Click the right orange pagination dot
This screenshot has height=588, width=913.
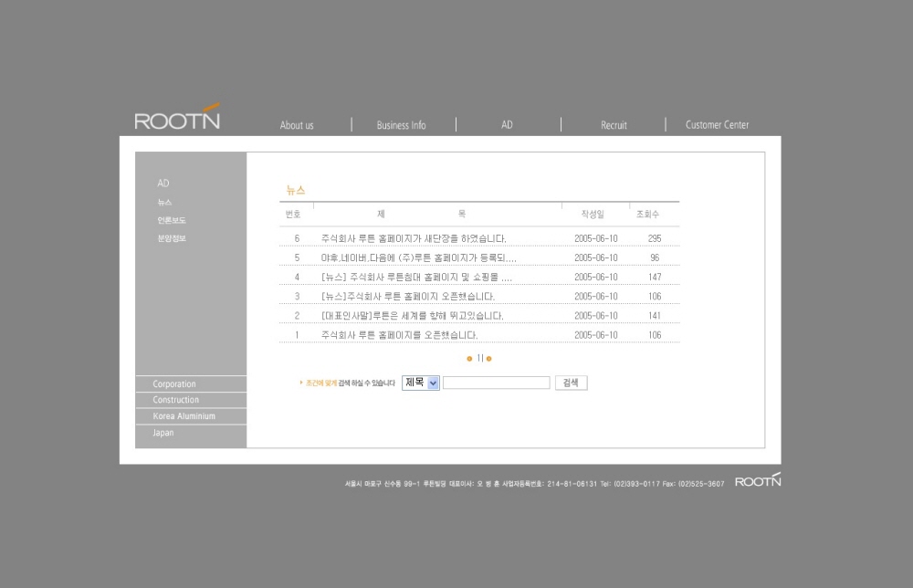click(x=489, y=359)
